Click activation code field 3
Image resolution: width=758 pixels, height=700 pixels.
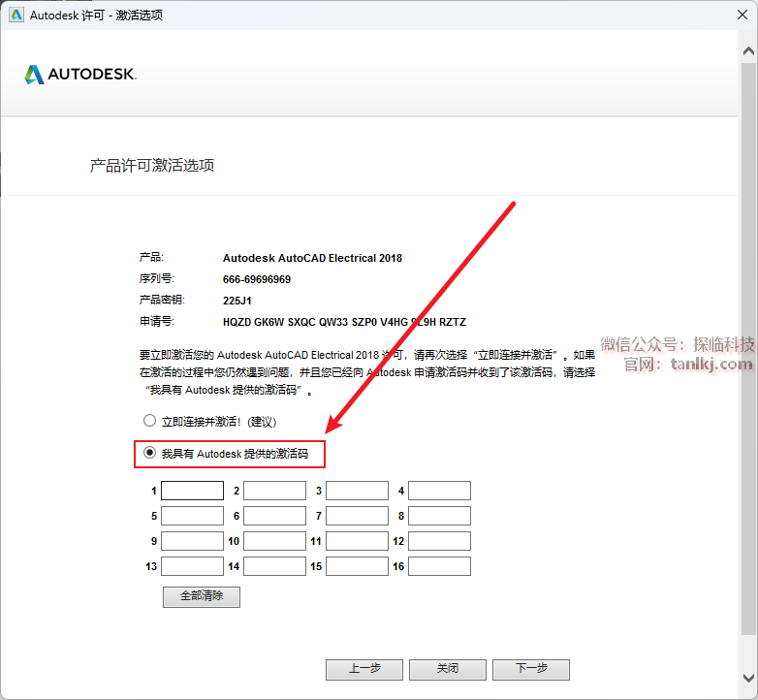(x=358, y=491)
